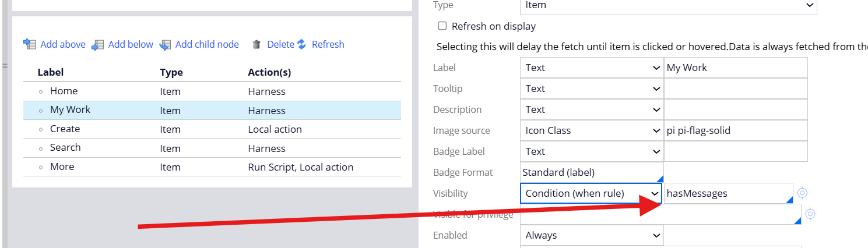Click the panel splitter handle at left edge
The width and height of the screenshot is (868, 248).
point(4,66)
